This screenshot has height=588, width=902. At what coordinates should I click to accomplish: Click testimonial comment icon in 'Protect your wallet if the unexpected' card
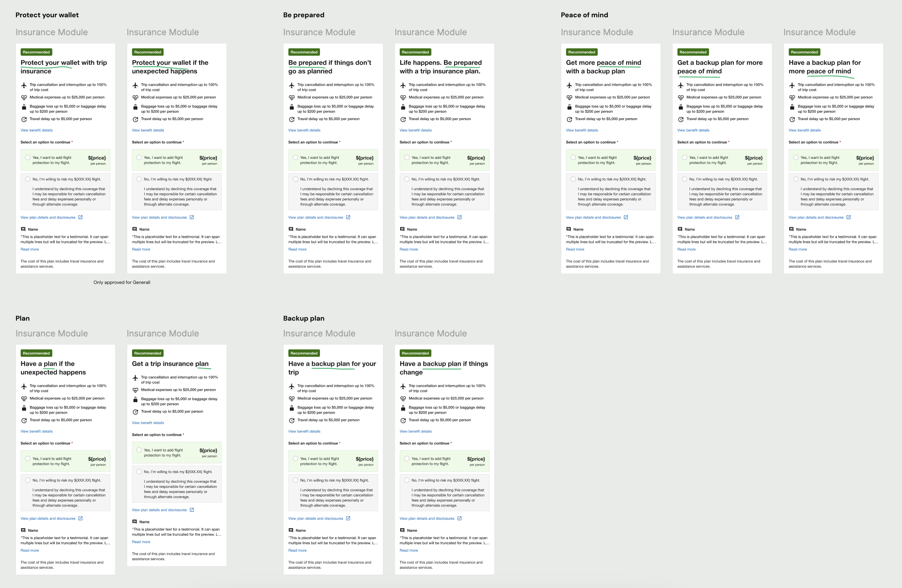point(135,229)
